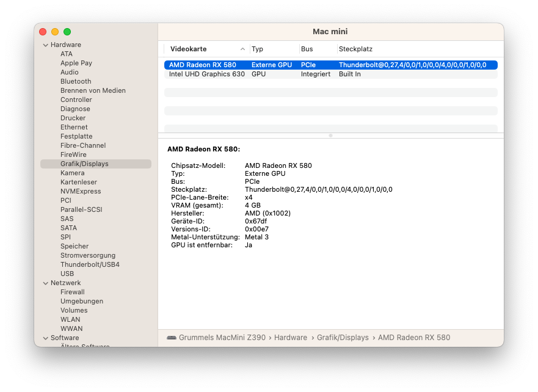The height and width of the screenshot is (392, 538).
Task: Show NVMExpress details
Action: [81, 191]
